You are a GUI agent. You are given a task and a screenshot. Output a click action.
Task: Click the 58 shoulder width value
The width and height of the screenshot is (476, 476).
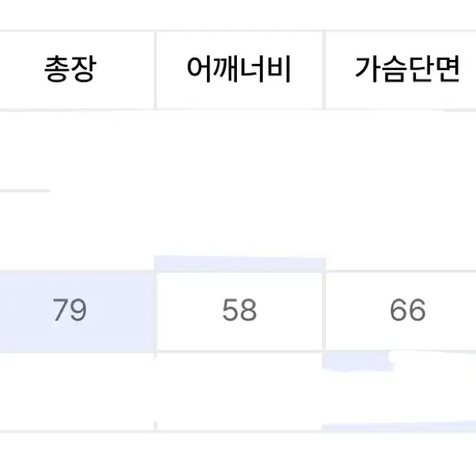coord(239,310)
